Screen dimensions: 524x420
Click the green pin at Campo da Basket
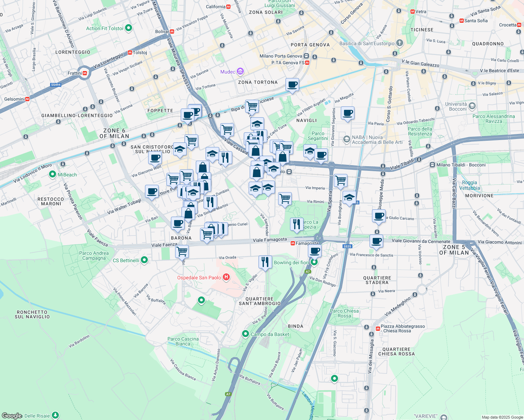(x=245, y=333)
